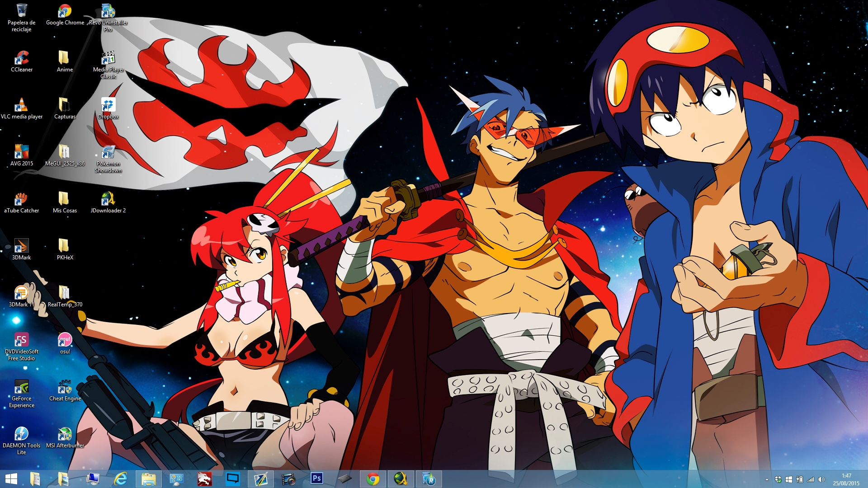Open the pen-and-picture editor on taskbar

(x=261, y=479)
